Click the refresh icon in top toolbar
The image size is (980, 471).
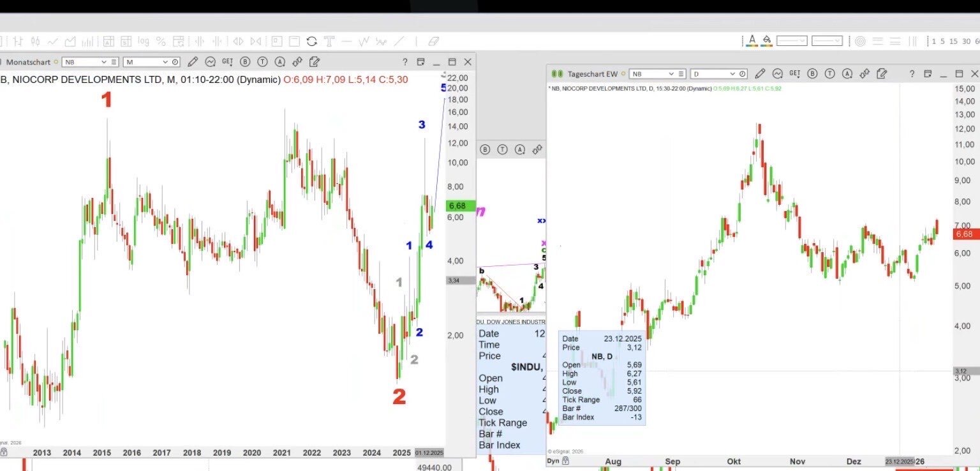[311, 41]
